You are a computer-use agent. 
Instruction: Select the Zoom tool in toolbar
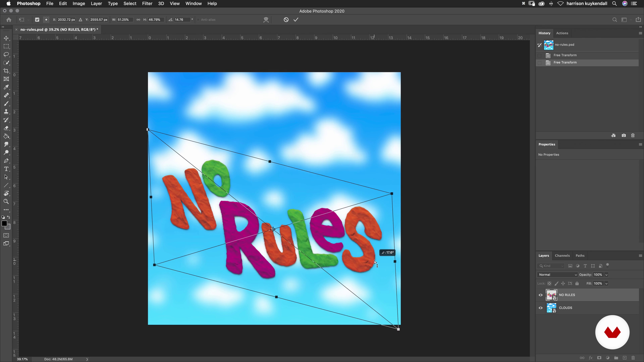pyautogui.click(x=6, y=202)
